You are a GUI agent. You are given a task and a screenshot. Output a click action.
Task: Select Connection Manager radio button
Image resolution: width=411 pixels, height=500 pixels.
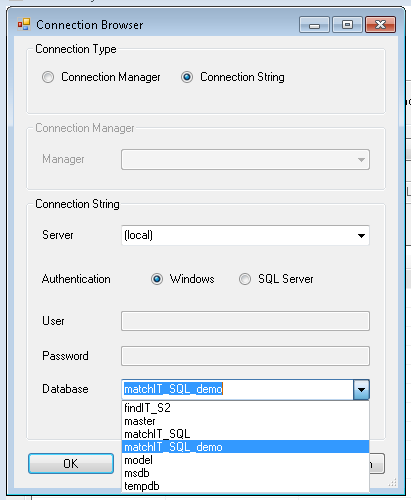click(x=48, y=77)
